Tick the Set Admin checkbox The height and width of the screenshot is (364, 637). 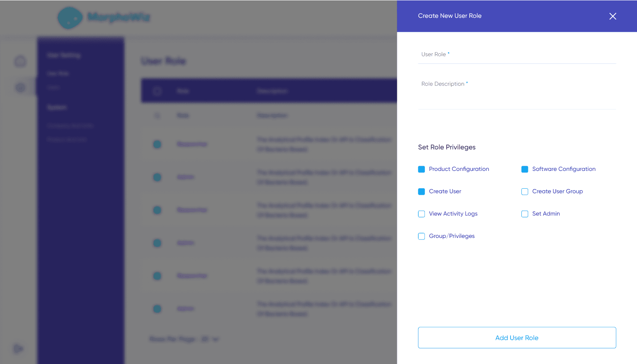tap(525, 214)
